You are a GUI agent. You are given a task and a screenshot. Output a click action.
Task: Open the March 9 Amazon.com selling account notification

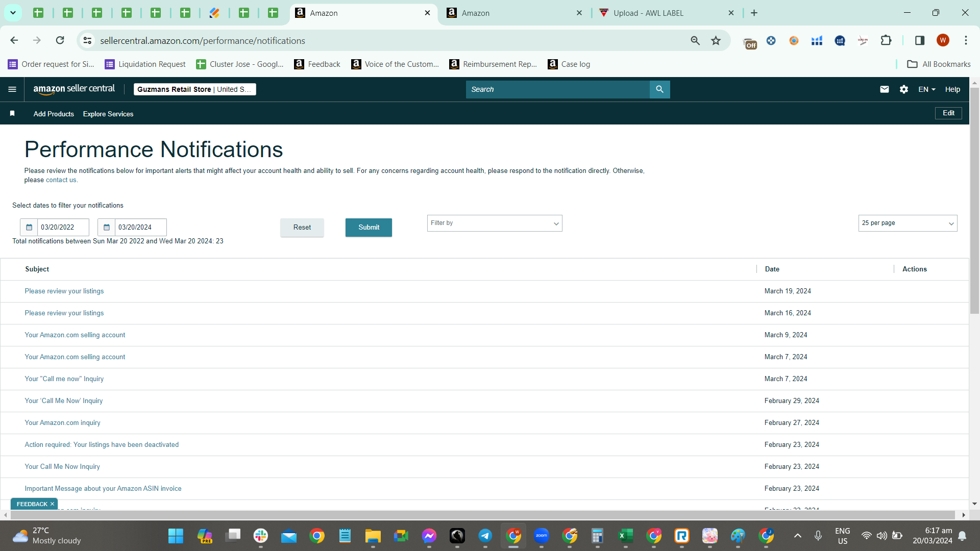(x=75, y=335)
